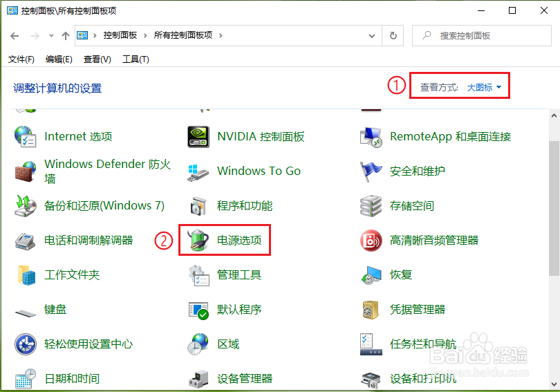
Task: Click the scrollbar up arrow
Action: (554, 115)
